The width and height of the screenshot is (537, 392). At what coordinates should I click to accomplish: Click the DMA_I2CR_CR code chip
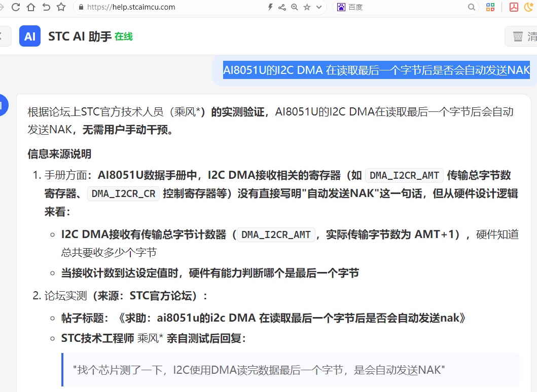coord(123,193)
